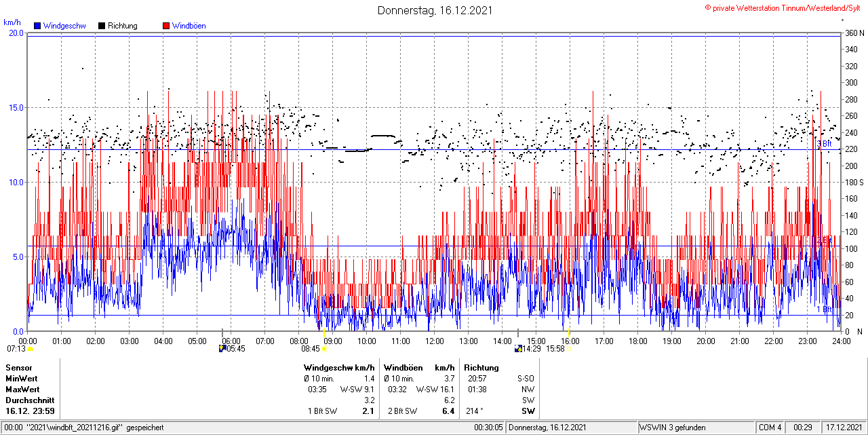
Task: Click the min wind speed value '1.4'
Action: (x=369, y=378)
